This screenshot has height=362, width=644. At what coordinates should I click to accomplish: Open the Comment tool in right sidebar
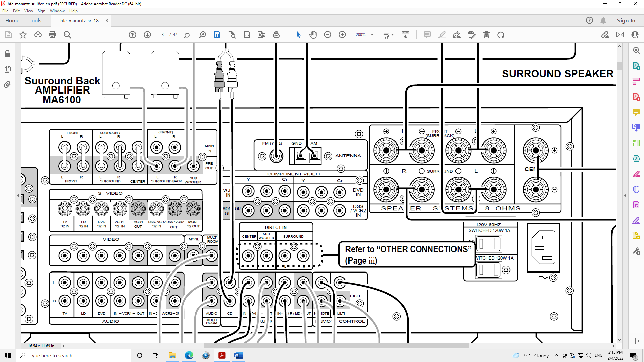[636, 112]
